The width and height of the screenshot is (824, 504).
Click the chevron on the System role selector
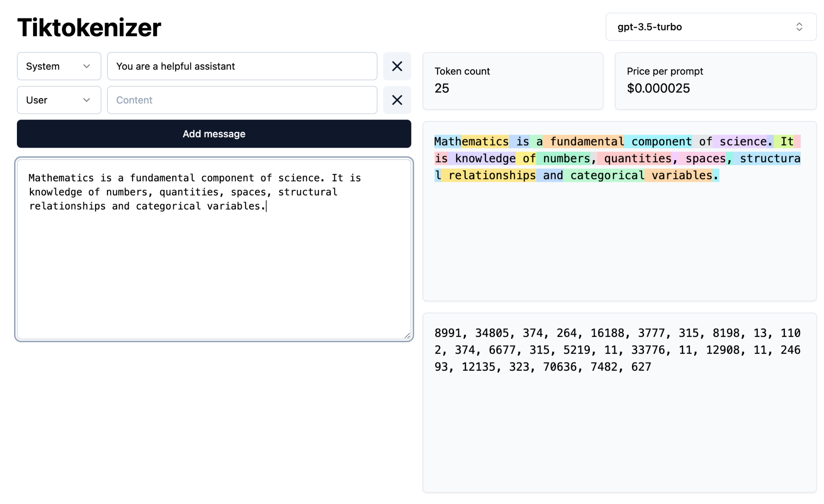87,66
